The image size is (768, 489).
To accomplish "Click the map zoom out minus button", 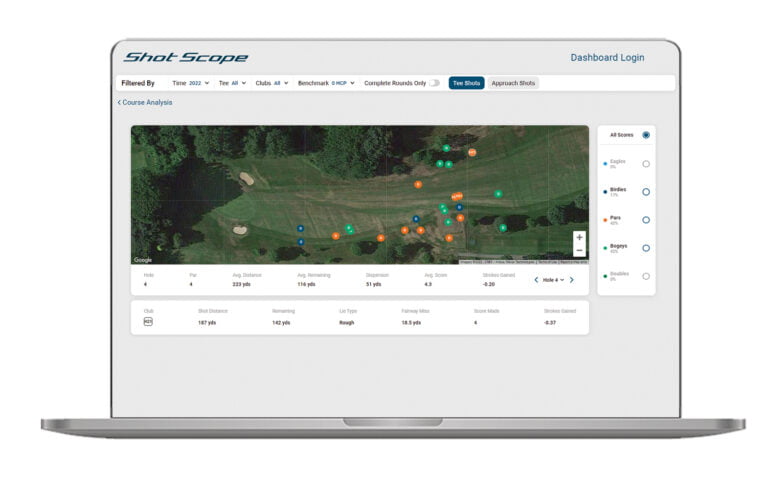I will click(579, 250).
